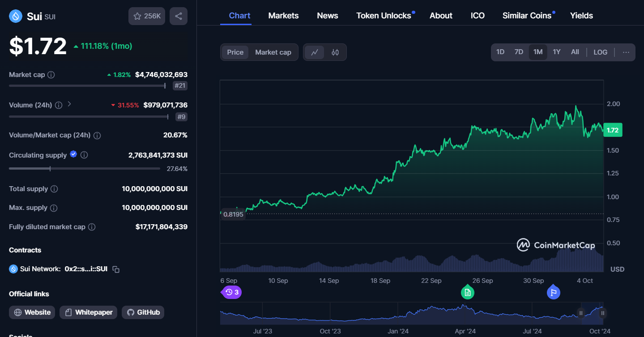Click the purple history marker with 3
The height and width of the screenshot is (337, 644).
pos(231,292)
